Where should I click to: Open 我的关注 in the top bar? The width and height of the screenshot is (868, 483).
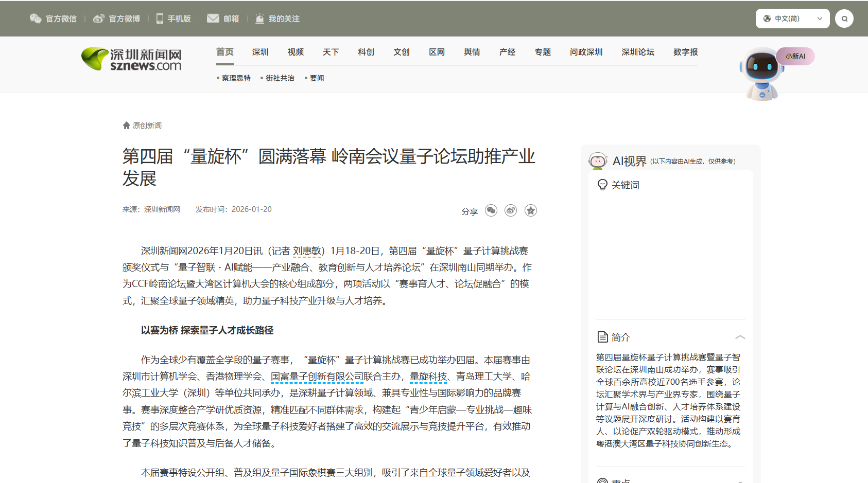pyautogui.click(x=277, y=19)
